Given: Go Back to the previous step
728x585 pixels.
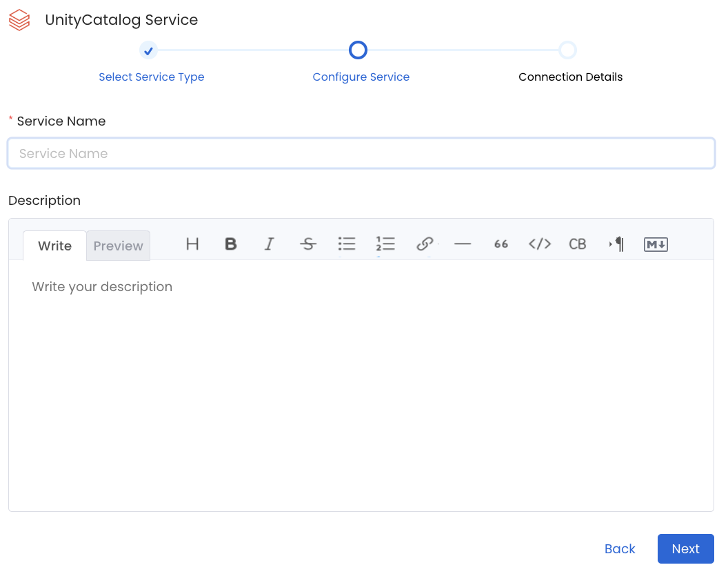Looking at the screenshot, I should pyautogui.click(x=620, y=548).
